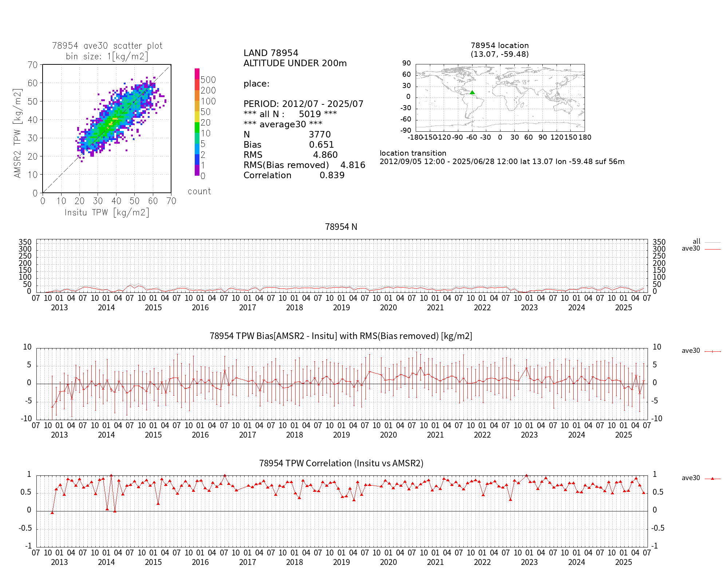This screenshot has height=582, width=728.
Task: Click the 2013 year label under N chart
Action: [59, 308]
